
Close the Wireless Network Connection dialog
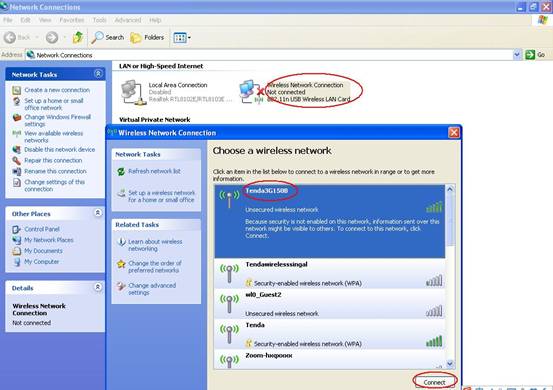pos(454,133)
